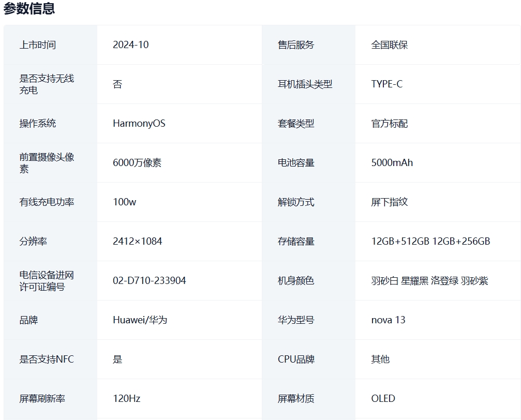Click the CPU品牌 label
521x420 pixels.
(296, 359)
